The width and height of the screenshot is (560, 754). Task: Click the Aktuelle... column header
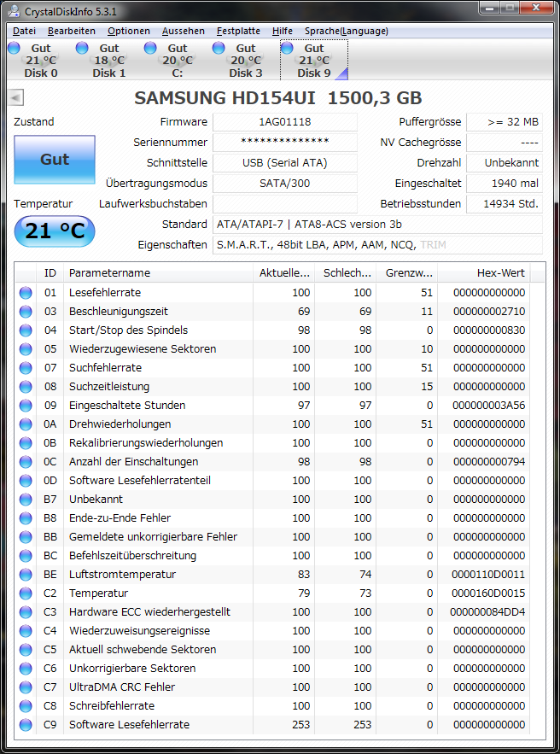point(284,273)
